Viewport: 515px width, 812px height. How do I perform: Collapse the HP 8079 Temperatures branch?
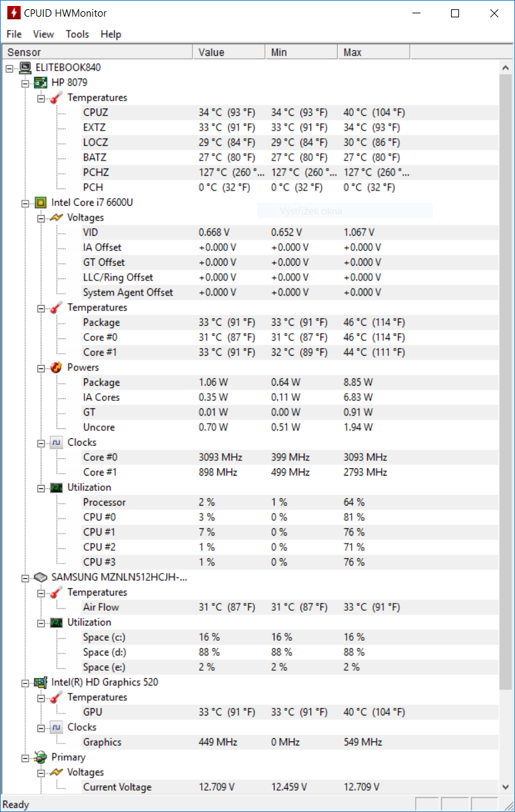point(41,98)
